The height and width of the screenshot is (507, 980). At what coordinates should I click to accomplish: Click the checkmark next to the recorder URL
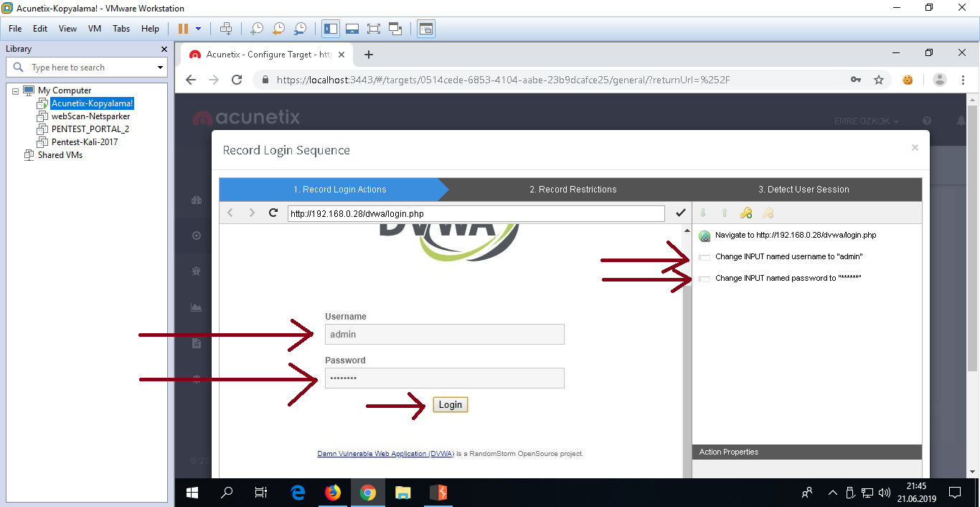click(x=681, y=213)
